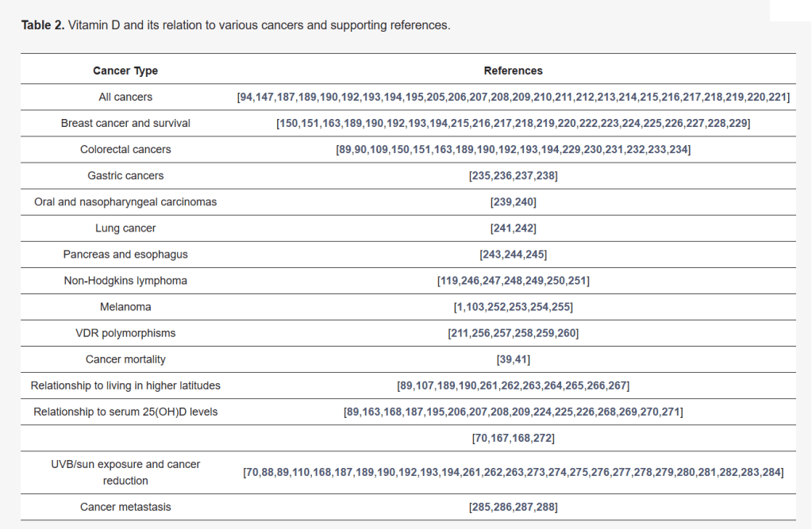
Task: Open reference 234 in Colorectal cancers row
Action: coord(679,150)
